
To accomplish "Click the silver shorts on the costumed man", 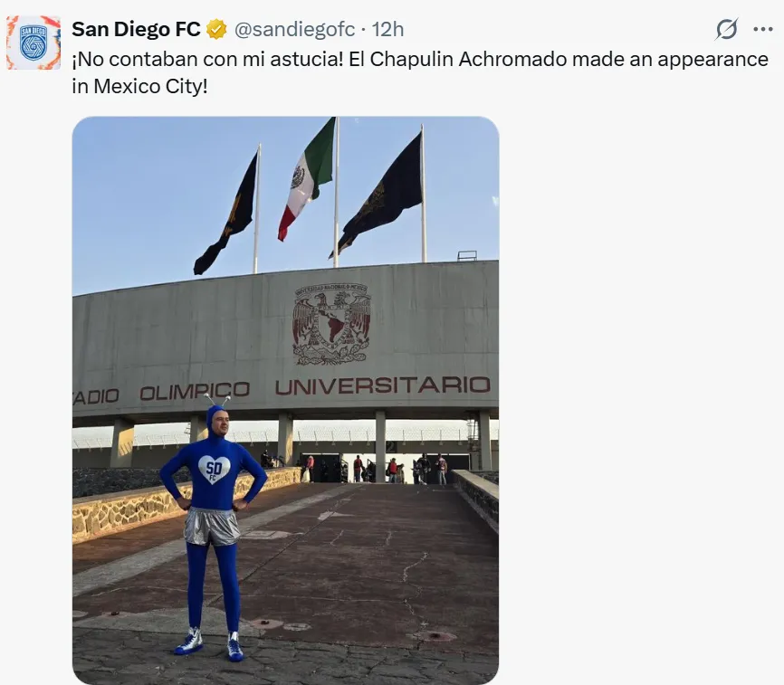I will [212, 525].
